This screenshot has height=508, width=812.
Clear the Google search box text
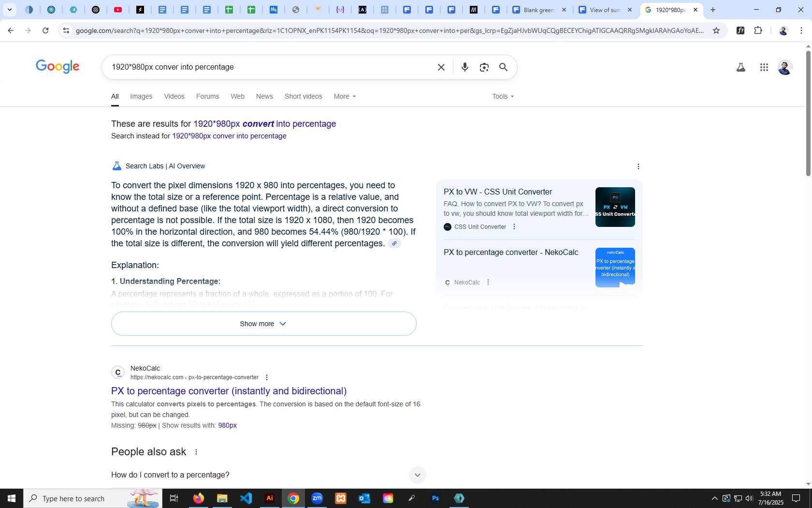click(x=441, y=67)
